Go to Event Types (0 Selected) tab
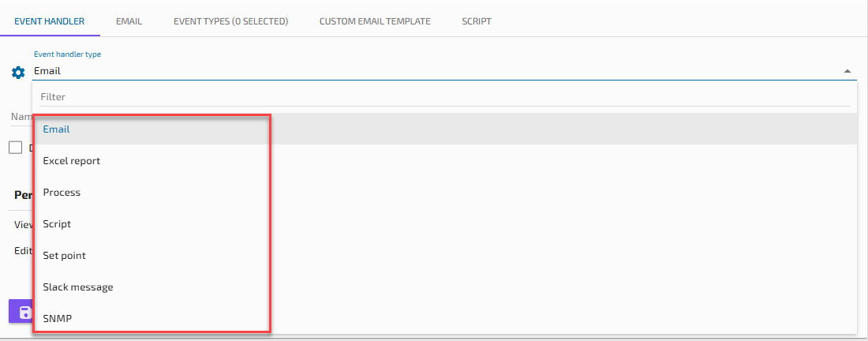This screenshot has height=341, width=868. click(x=230, y=21)
